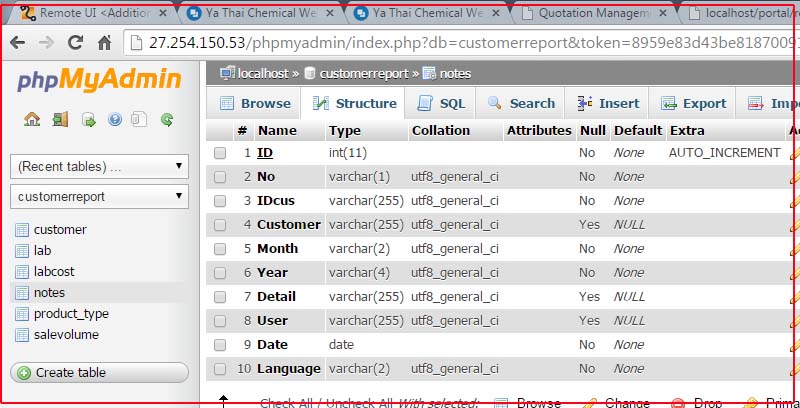Image resolution: width=800 pixels, height=408 pixels.
Task: Open the customer table in sidebar
Action: [60, 230]
